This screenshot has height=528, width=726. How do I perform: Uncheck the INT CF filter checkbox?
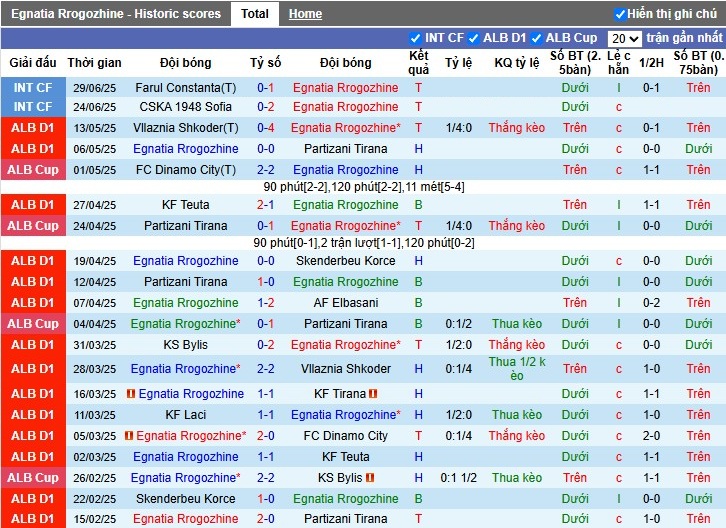(415, 38)
